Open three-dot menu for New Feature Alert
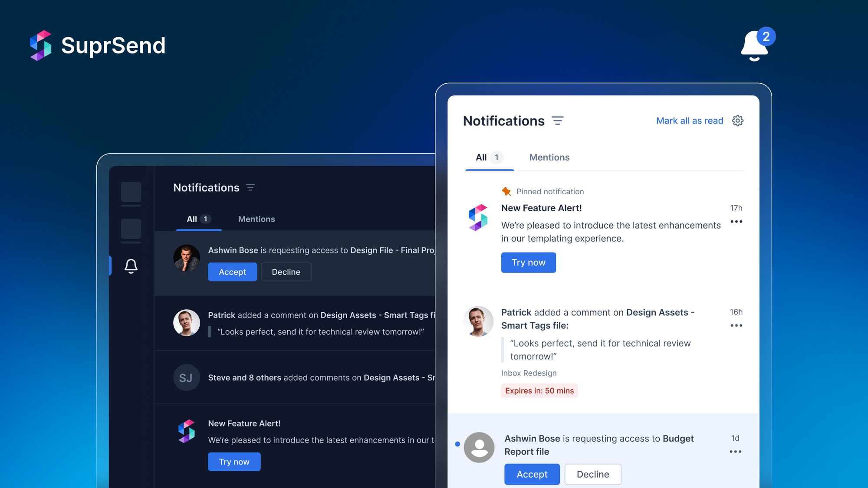 click(x=736, y=222)
